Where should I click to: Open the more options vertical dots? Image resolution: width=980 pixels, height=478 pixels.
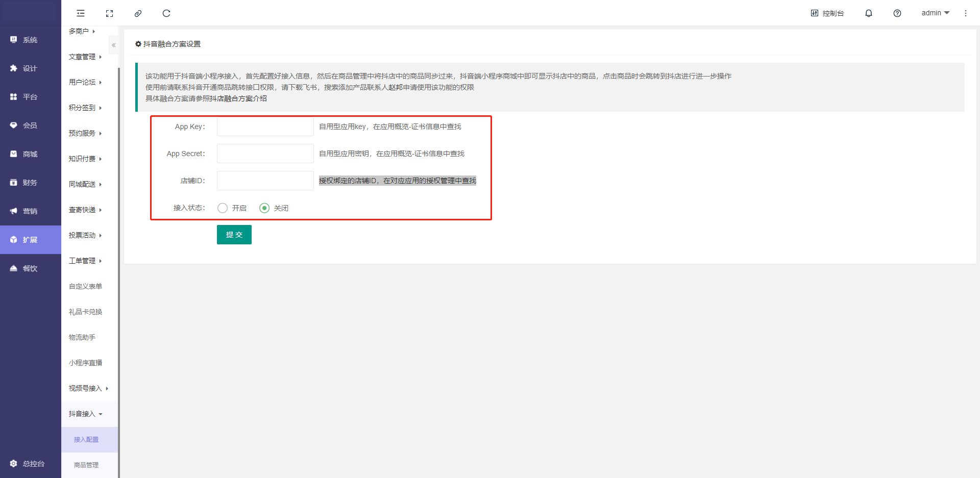tap(965, 13)
